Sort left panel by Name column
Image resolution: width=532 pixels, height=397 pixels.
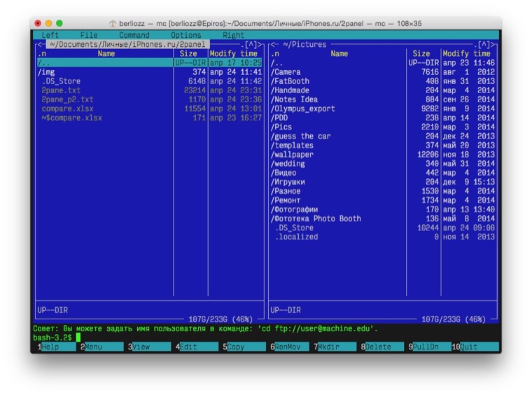(106, 54)
